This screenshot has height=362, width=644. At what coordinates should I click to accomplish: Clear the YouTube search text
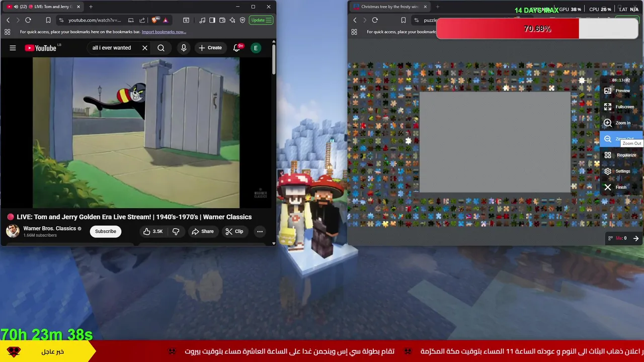(x=145, y=48)
